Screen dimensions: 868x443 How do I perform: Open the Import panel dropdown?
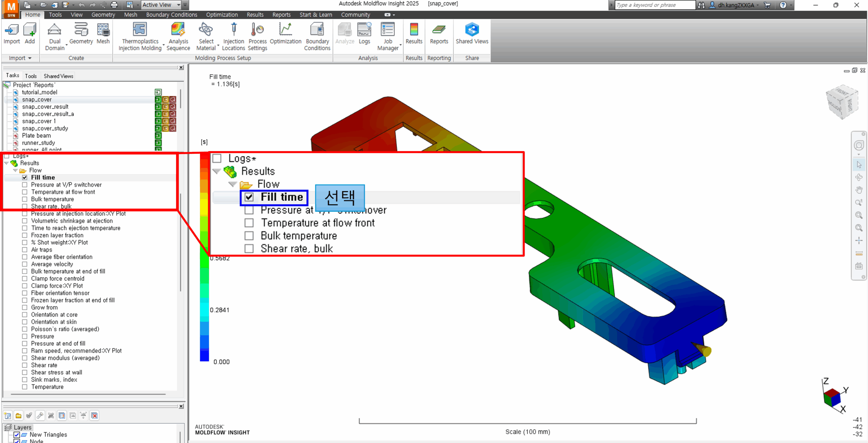point(20,58)
